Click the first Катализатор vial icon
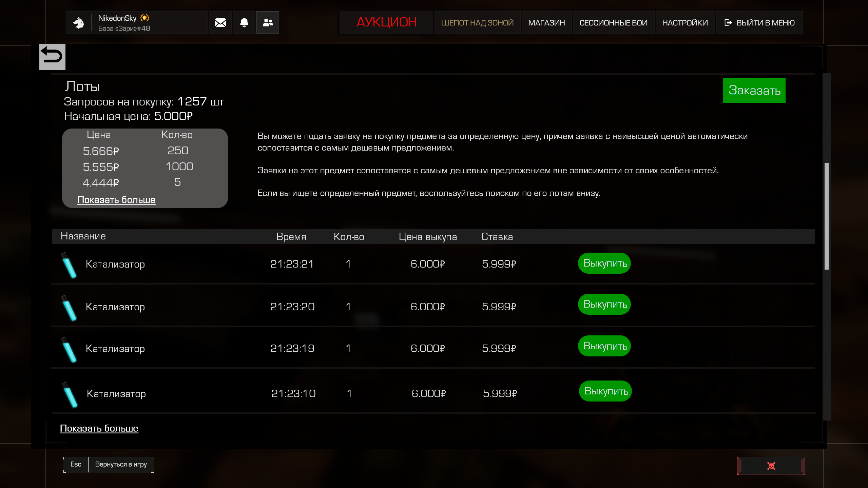The image size is (868, 488). pyautogui.click(x=69, y=265)
